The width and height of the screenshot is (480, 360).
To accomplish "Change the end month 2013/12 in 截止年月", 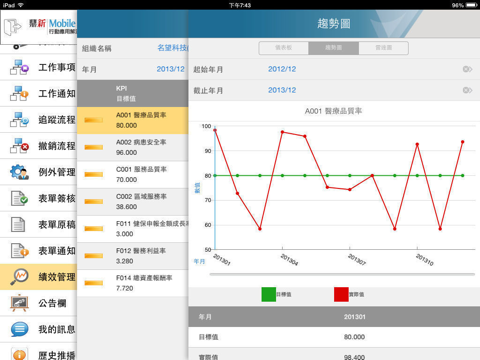I will 282,90.
